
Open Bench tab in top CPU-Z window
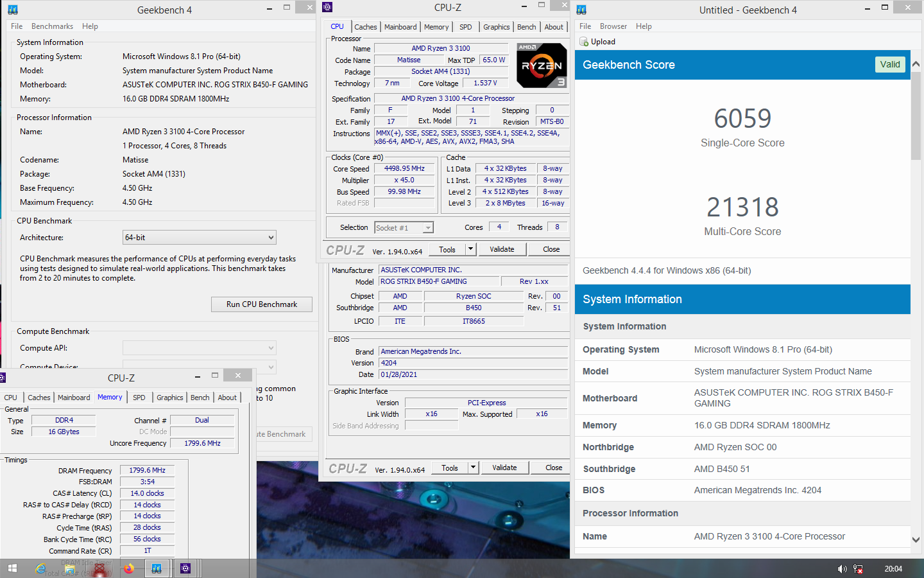[x=527, y=27]
